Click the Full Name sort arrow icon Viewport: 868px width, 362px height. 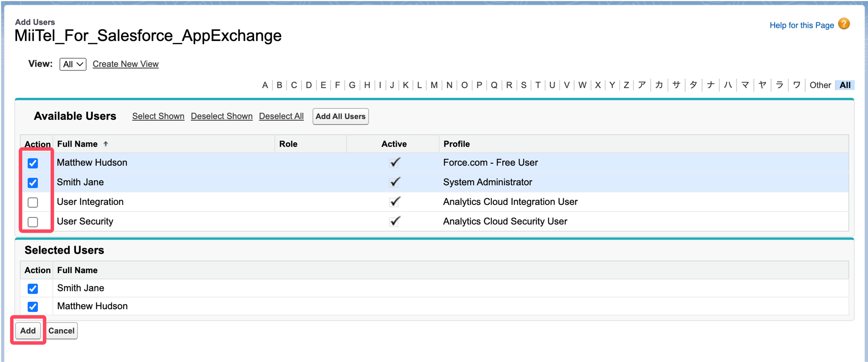tap(105, 144)
